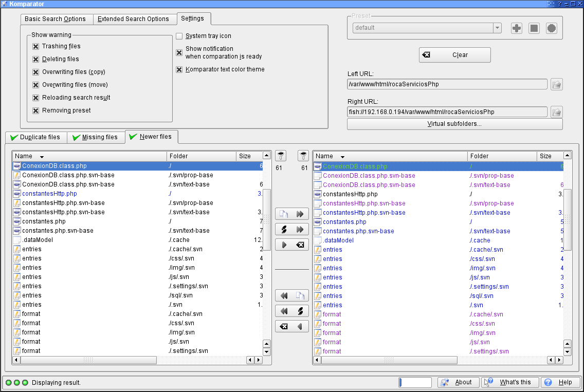Click the green check icon on Duplicate files tab

click(14, 137)
